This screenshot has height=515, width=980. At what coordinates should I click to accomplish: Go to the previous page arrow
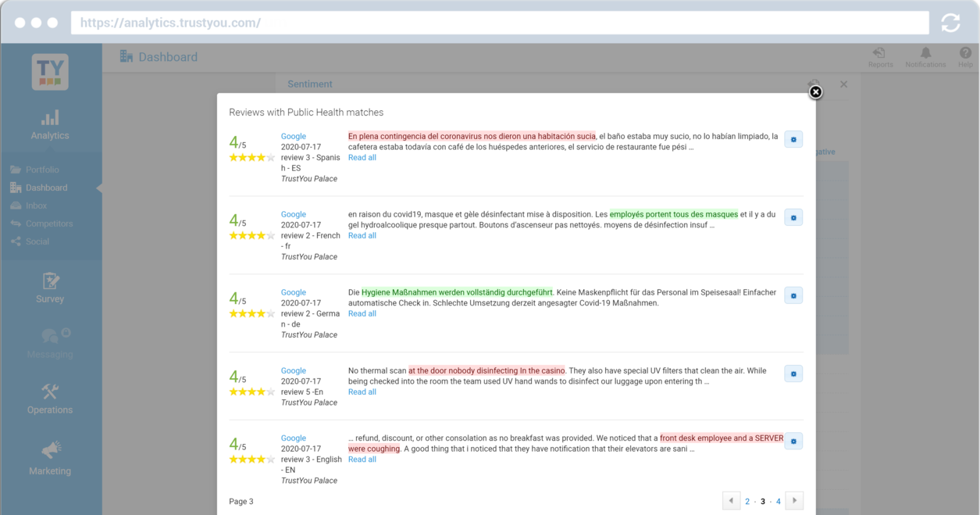coord(731,501)
